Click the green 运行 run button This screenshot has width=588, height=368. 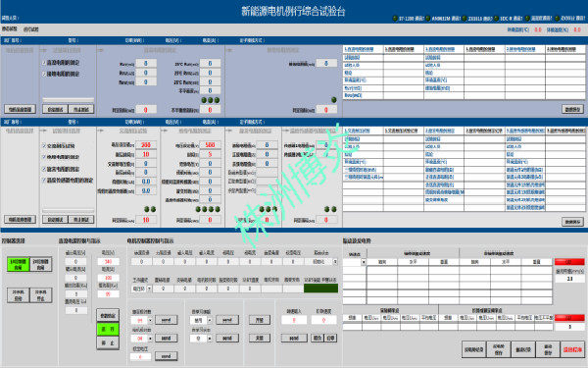tap(108, 329)
